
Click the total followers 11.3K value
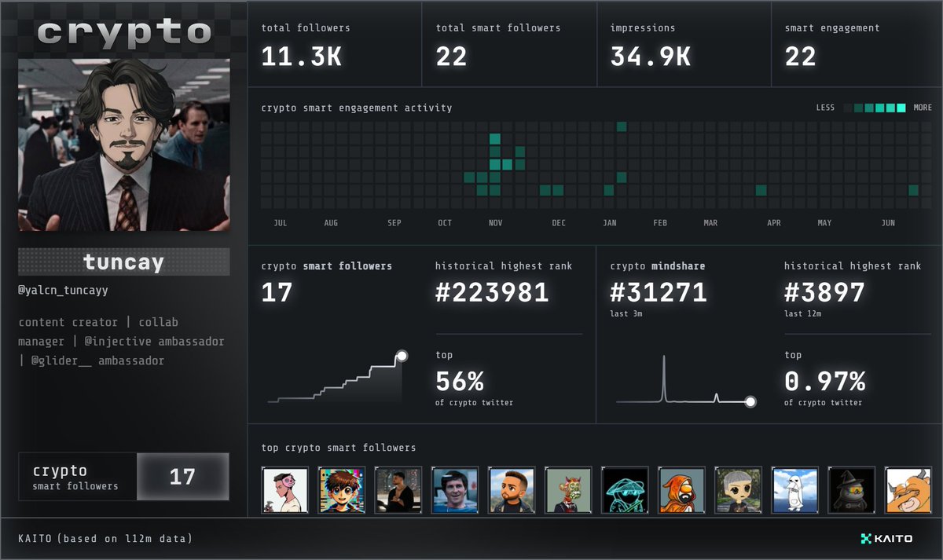pyautogui.click(x=301, y=57)
